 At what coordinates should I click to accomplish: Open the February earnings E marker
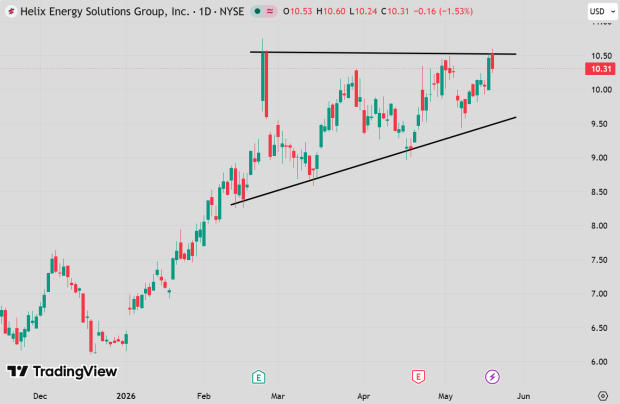coord(259,377)
